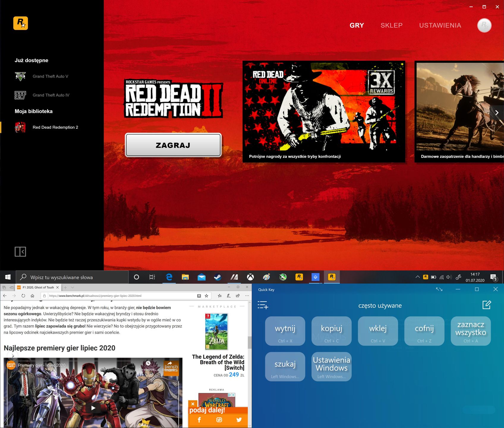Close the 'F1 2020, Ghost of Tsush' tab
The image size is (504, 428).
57,287
